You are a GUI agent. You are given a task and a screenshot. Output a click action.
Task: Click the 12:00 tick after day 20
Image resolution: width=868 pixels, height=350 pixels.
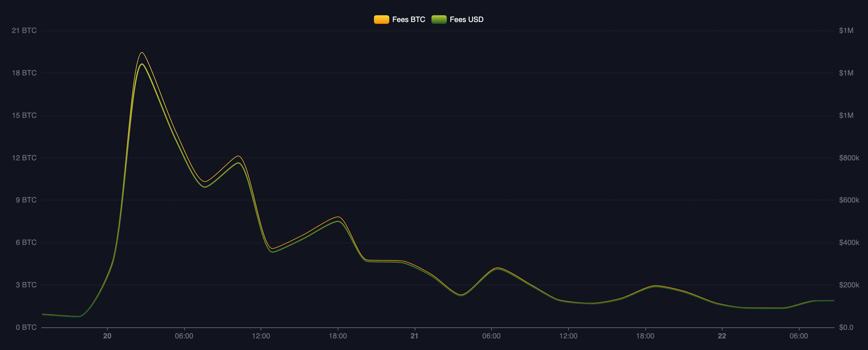[261, 336]
